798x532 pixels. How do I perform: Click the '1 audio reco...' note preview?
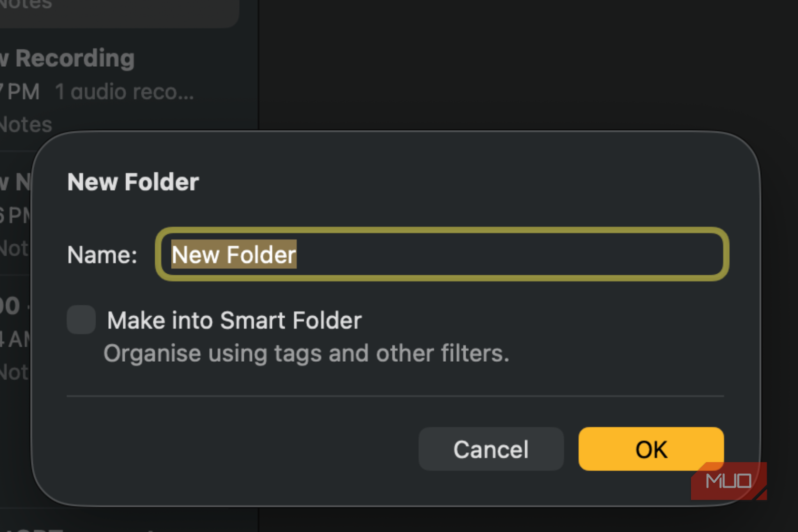[x=125, y=91]
